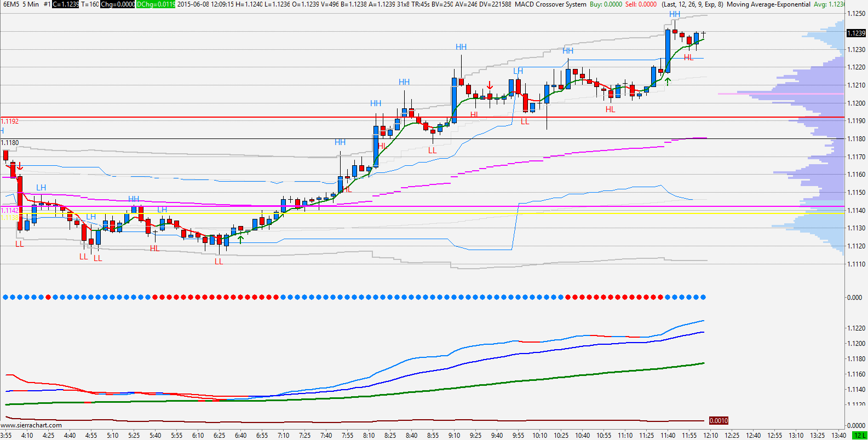Click the H=1.1240 high value
The width and height of the screenshot is (868, 440).
250,4
